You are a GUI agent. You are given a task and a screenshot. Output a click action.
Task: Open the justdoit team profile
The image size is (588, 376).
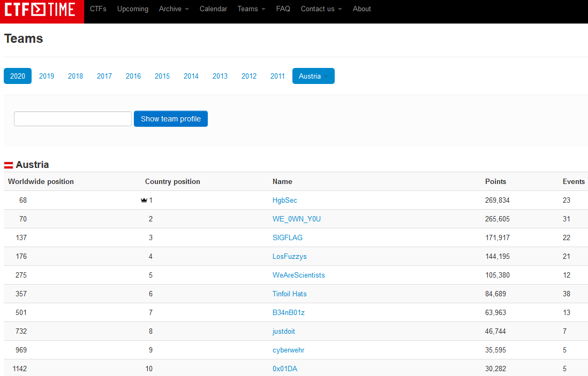click(283, 331)
